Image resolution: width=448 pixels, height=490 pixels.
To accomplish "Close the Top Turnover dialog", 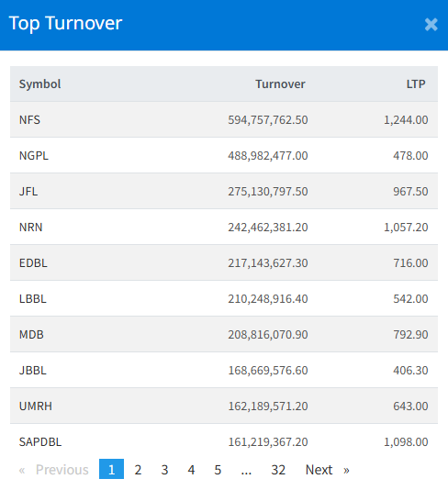I will (431, 25).
